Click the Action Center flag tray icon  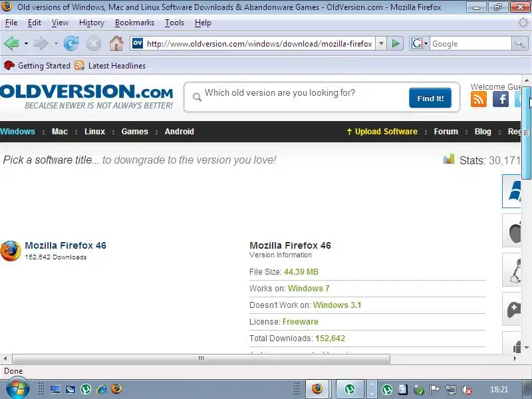tap(435, 390)
